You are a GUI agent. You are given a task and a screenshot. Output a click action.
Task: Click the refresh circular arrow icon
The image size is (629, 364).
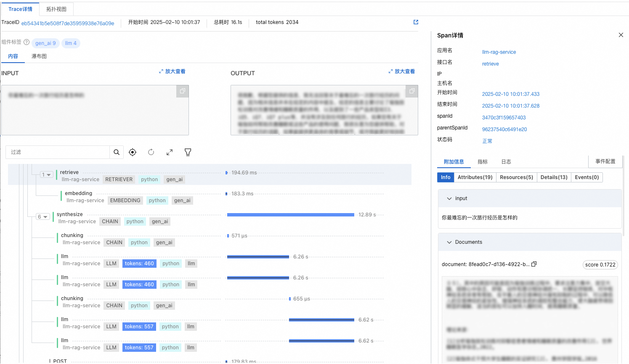tap(151, 152)
